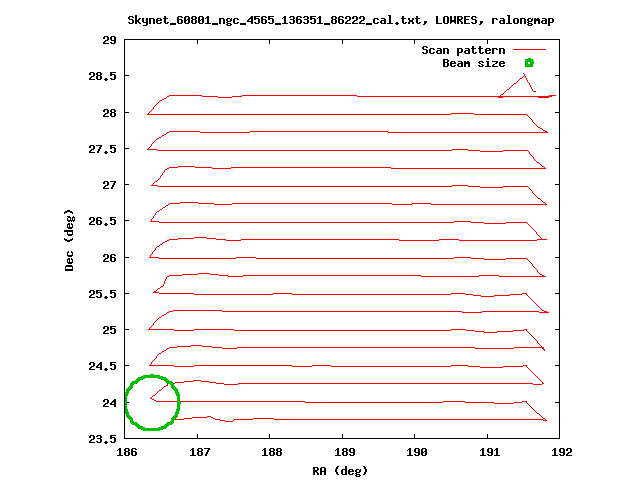Image resolution: width=640 pixels, height=480 pixels.
Task: Click the Dec tick label 27
Action: (x=109, y=185)
